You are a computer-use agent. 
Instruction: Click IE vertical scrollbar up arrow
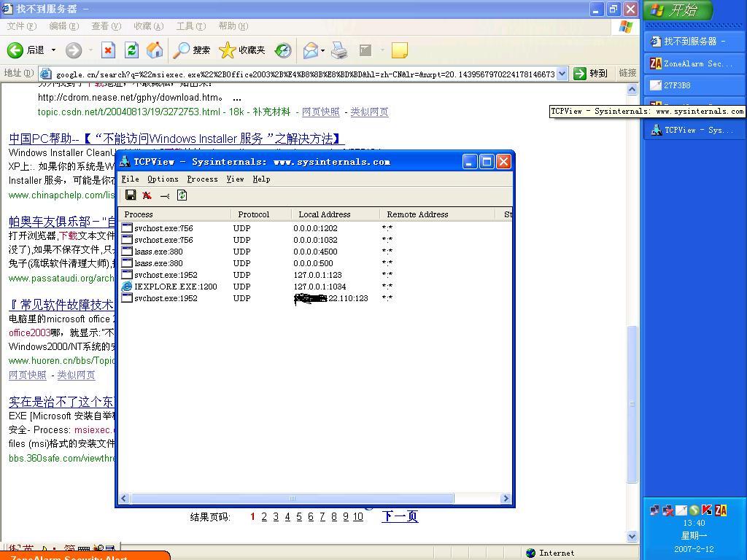632,89
